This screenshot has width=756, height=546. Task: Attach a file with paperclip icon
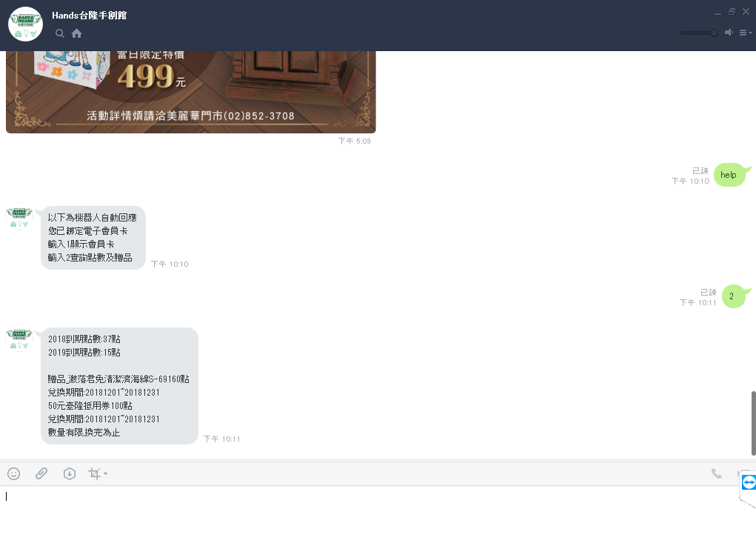point(41,473)
